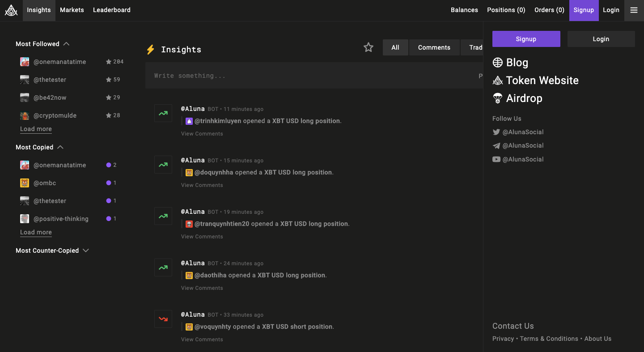The image size is (644, 352).
Task: Open the Insights tab in top navigation
Action: click(x=39, y=10)
